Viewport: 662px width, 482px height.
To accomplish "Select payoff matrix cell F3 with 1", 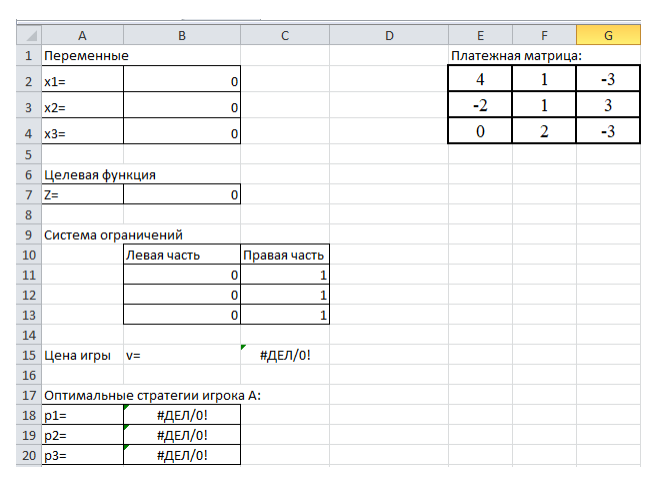I will 544,105.
